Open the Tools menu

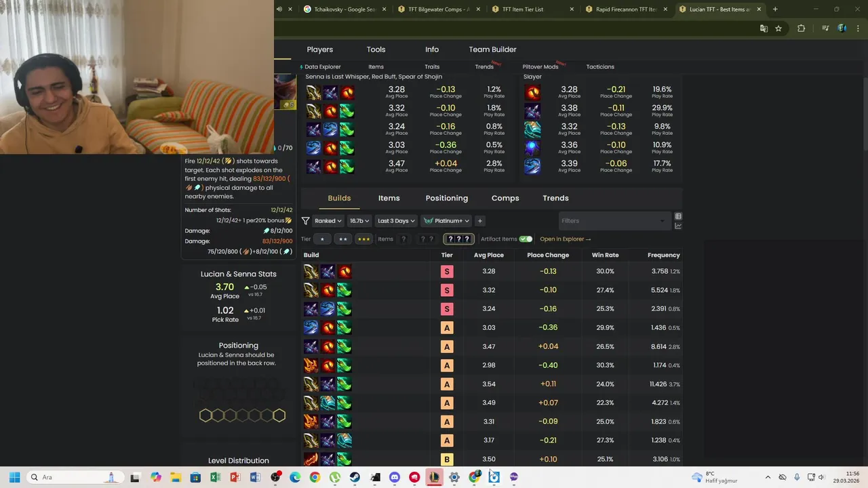click(x=376, y=49)
